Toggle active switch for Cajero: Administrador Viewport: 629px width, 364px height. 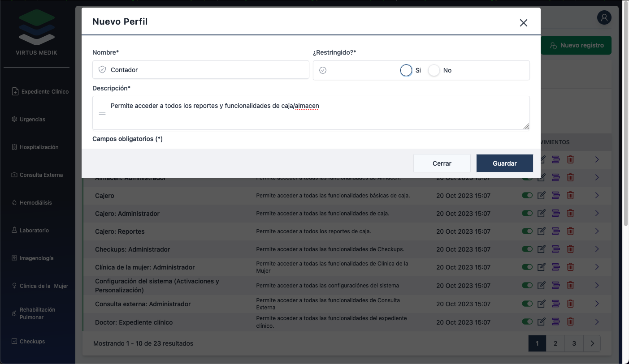coord(527,213)
